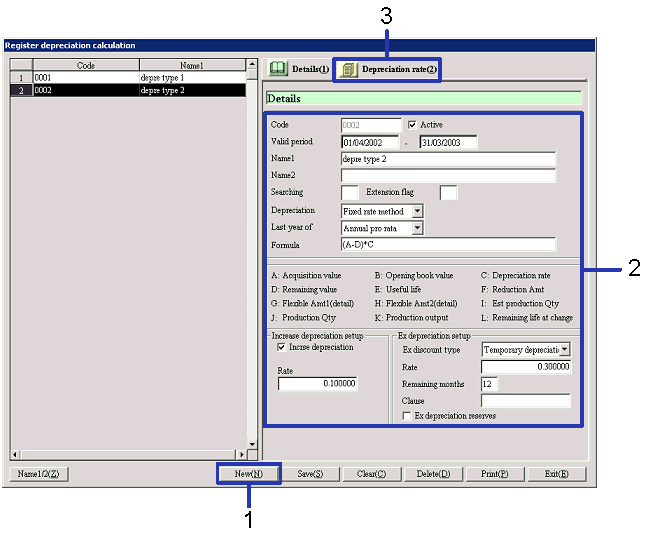Screen dimensions: 651x538
Task: Click the list's vertical scrollbar up arrow
Action: (x=251, y=65)
